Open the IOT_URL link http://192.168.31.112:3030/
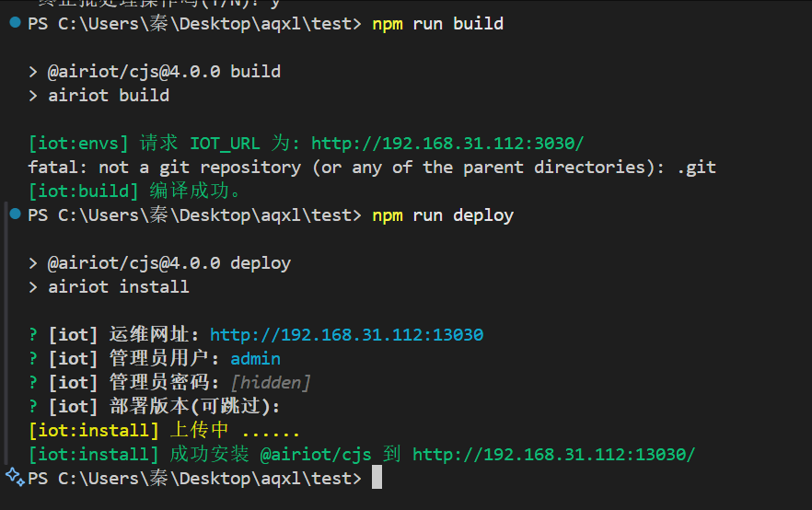 (x=447, y=144)
